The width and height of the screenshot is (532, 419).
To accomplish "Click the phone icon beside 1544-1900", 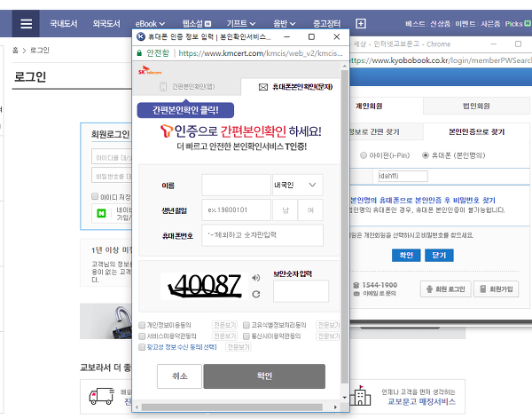I will pos(356,285).
